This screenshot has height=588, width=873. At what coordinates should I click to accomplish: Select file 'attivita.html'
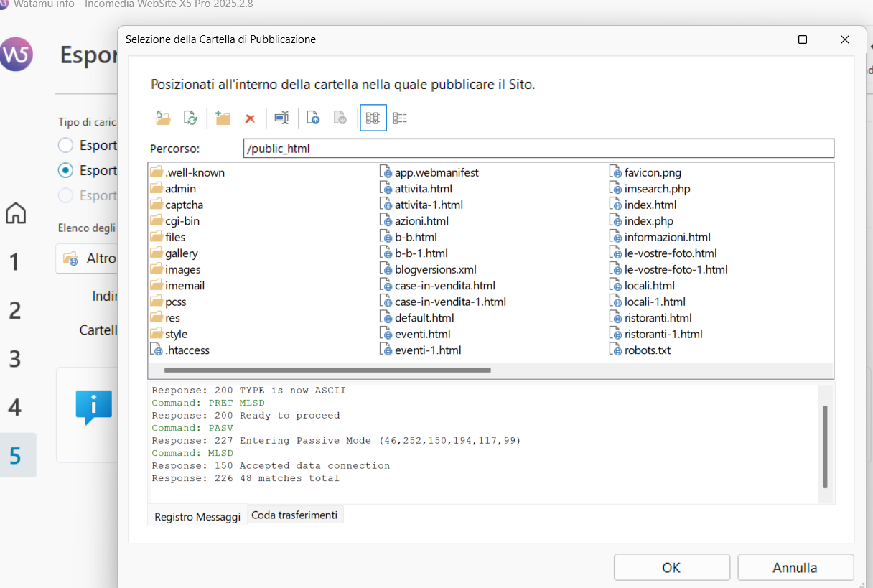pos(424,189)
